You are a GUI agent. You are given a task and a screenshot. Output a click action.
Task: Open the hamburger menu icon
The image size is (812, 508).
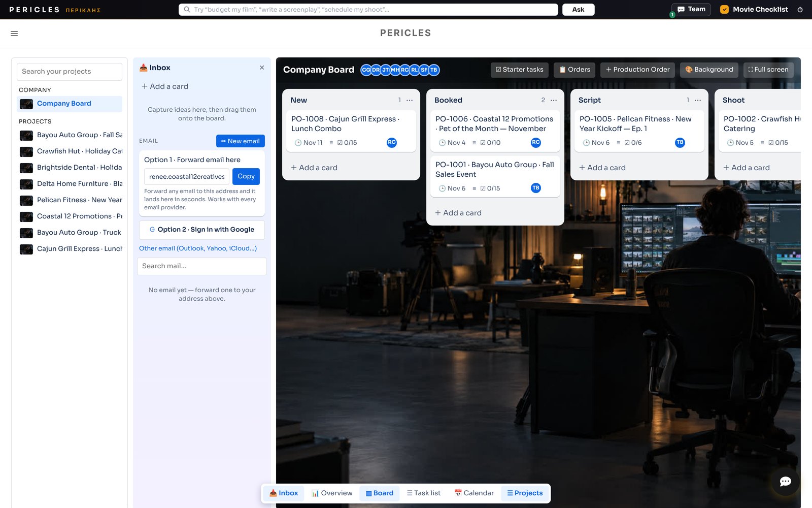tap(14, 34)
